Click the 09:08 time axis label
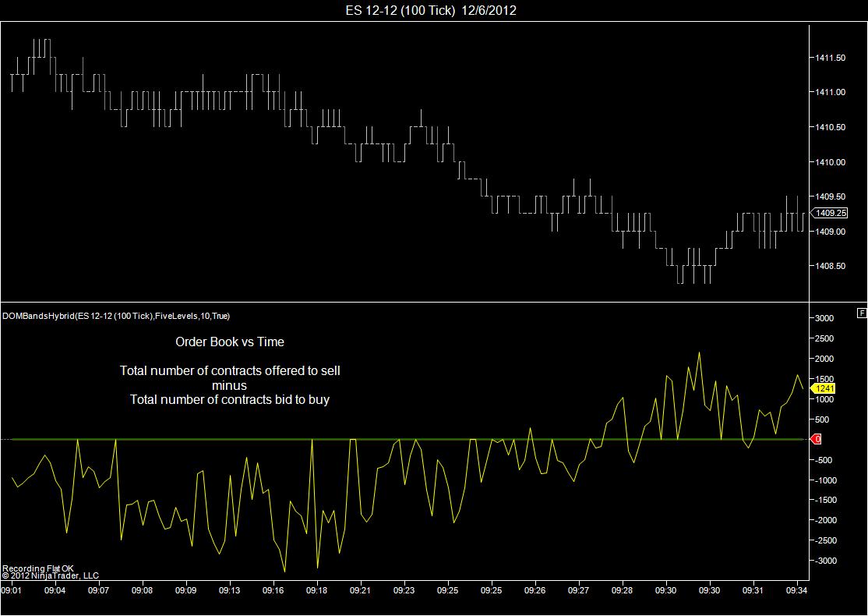 (x=143, y=590)
